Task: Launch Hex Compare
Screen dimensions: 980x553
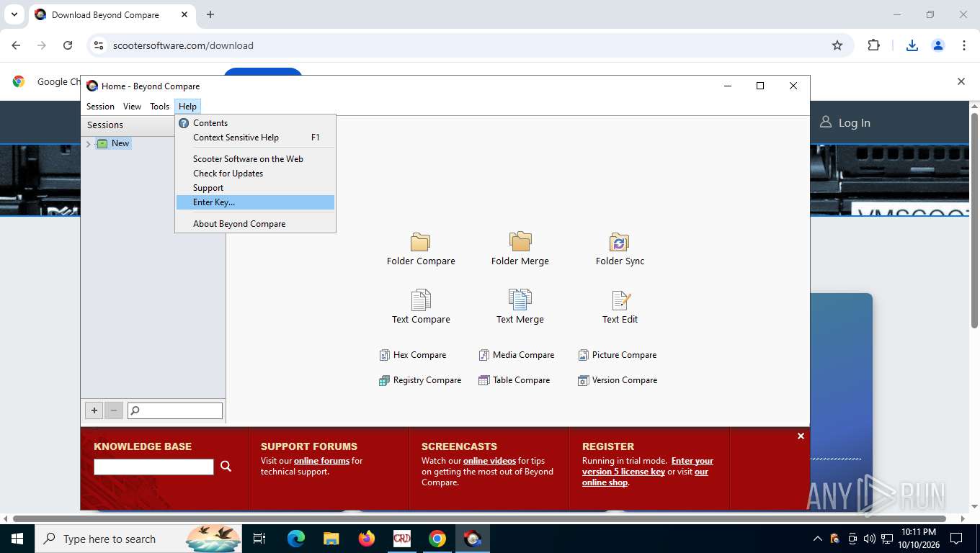Action: click(x=413, y=355)
